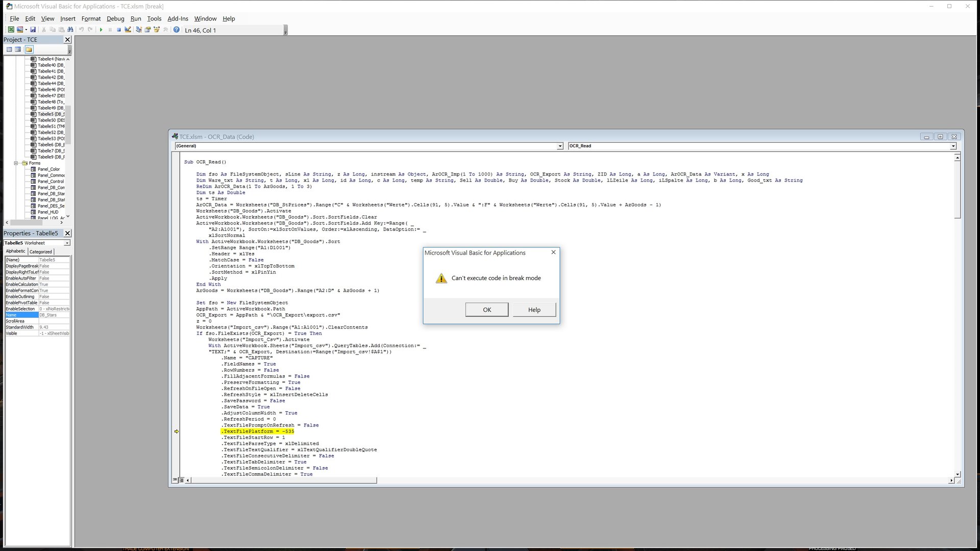Open the Properties Window icon
Screen dimensions: 980x551
click(x=148, y=30)
